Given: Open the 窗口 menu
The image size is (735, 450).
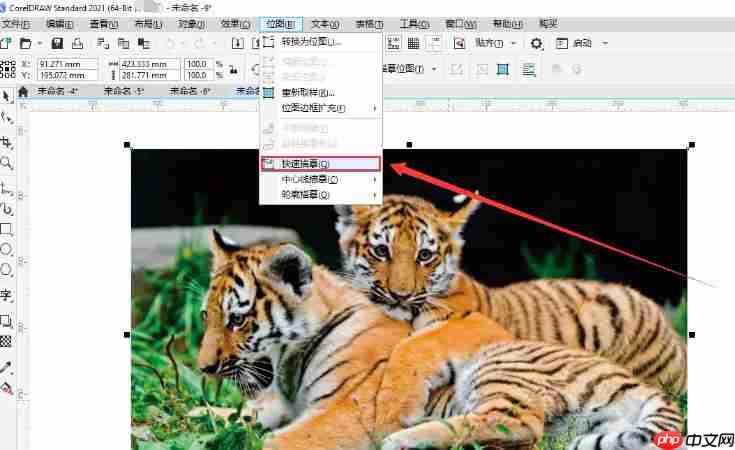Looking at the screenshot, I should click(461, 24).
